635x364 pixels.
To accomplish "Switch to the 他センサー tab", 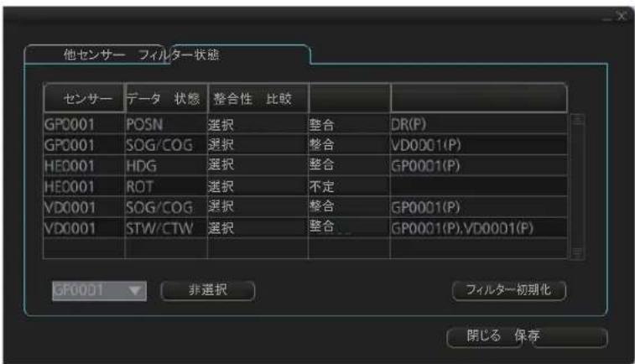I will click(x=94, y=55).
